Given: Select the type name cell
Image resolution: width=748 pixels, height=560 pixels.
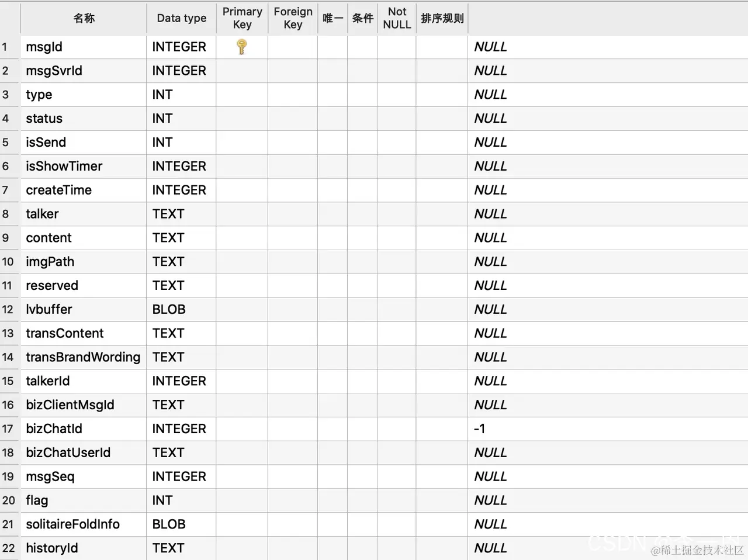Looking at the screenshot, I should click(x=84, y=95).
